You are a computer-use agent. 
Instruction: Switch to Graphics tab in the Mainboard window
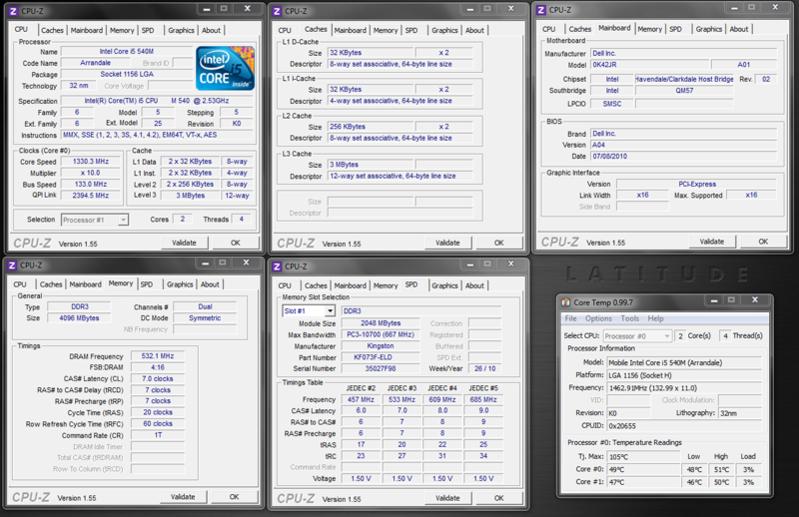707,30
